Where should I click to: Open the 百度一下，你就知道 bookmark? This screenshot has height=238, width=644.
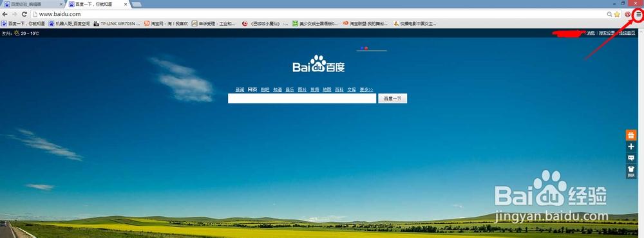click(23, 24)
